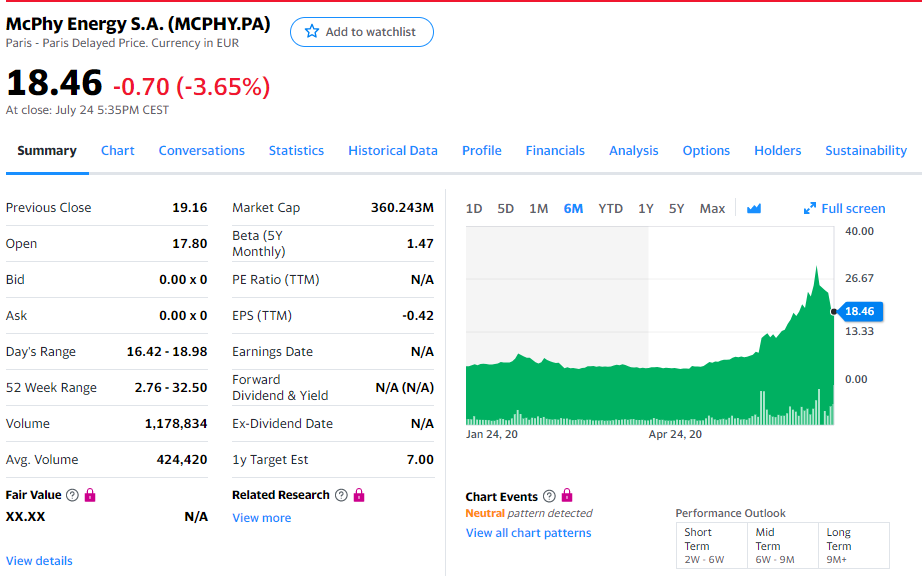This screenshot has height=576, width=922.
Task: Click the Chart Events lock icon
Action: click(x=567, y=496)
